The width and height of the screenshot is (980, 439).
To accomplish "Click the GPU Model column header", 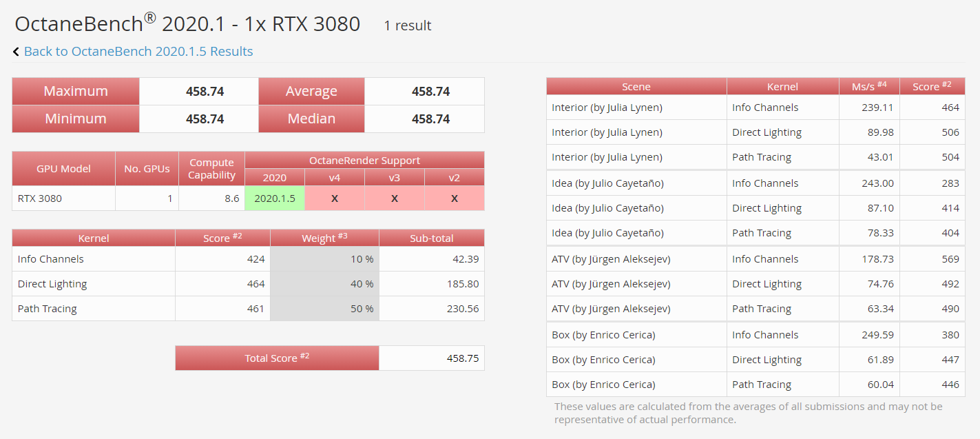I will [63, 169].
